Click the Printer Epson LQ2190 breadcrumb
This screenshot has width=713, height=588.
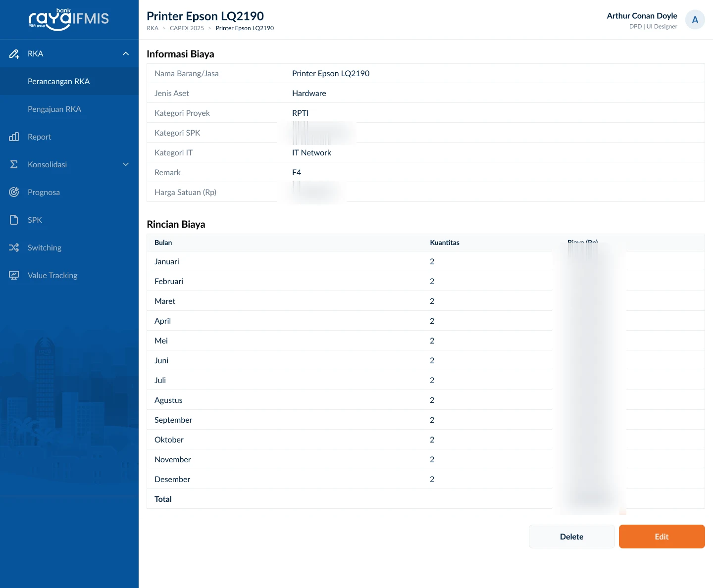[245, 28]
